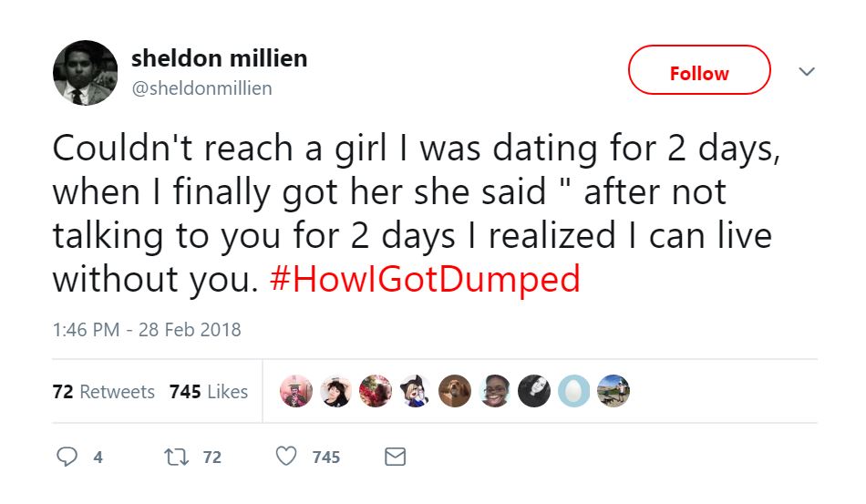Open the last liker avatar with outdoor scene
Viewport: 866px width, 504px height.
[613, 391]
